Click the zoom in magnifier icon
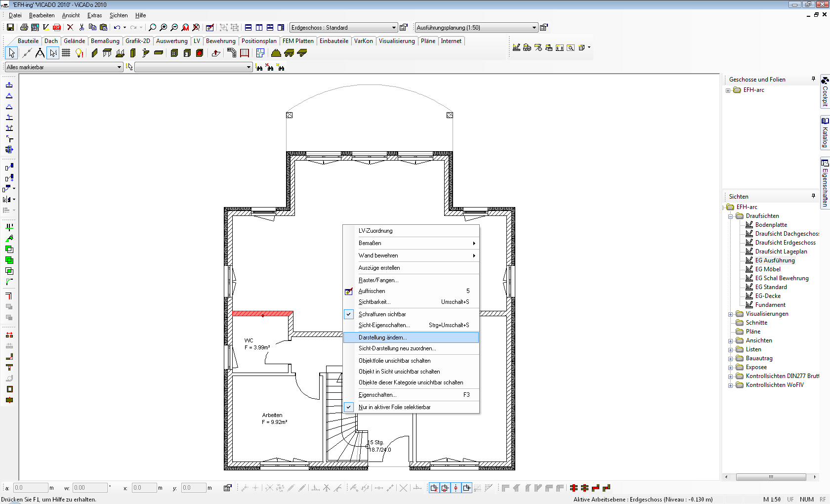The width and height of the screenshot is (830, 504). click(164, 27)
